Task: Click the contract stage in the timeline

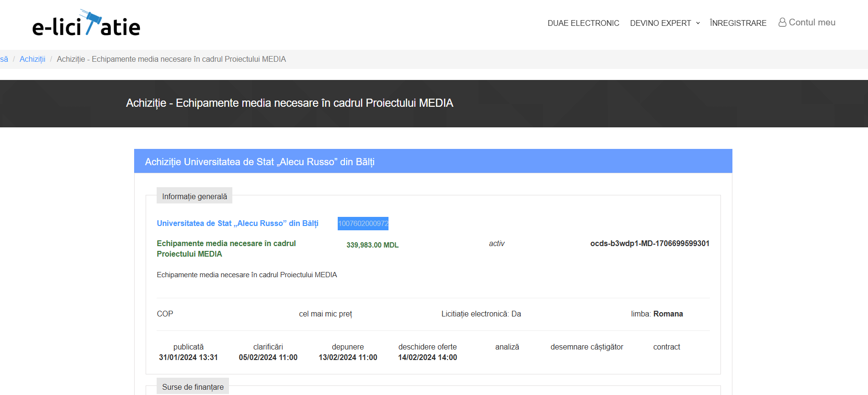Action: (666, 347)
